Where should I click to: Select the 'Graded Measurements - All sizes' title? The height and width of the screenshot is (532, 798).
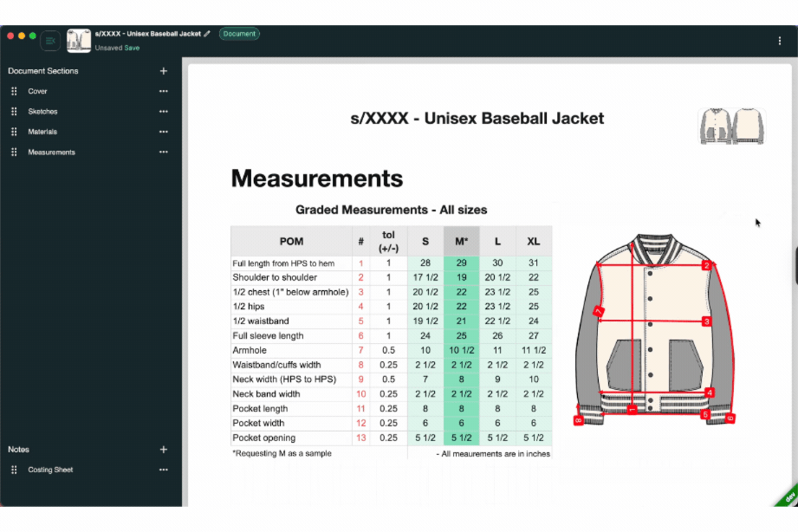[392, 210]
